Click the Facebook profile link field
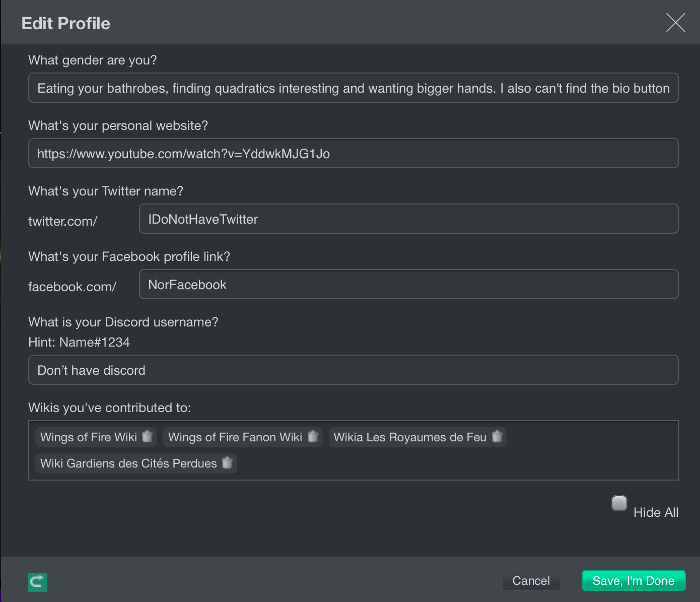The width and height of the screenshot is (700, 602). tap(408, 285)
